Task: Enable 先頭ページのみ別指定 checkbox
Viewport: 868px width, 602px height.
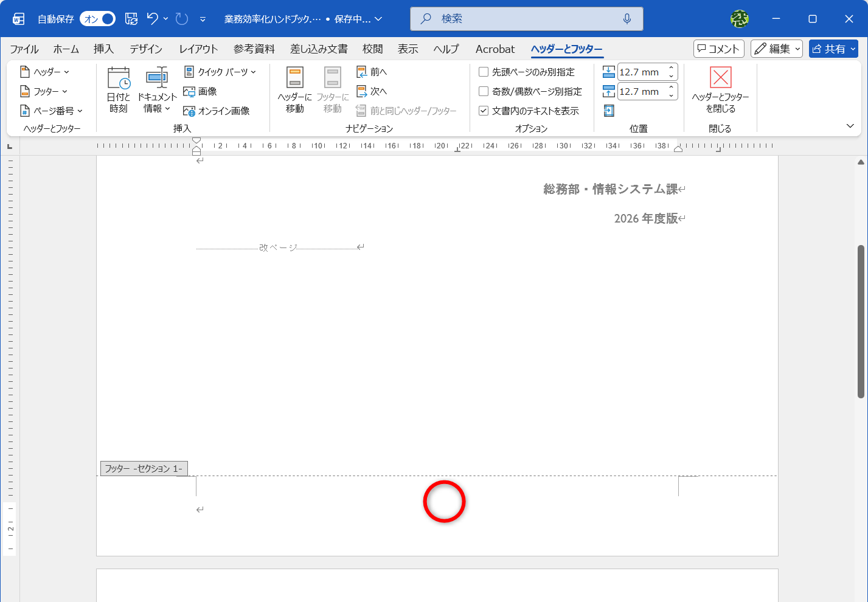Action: tap(484, 72)
